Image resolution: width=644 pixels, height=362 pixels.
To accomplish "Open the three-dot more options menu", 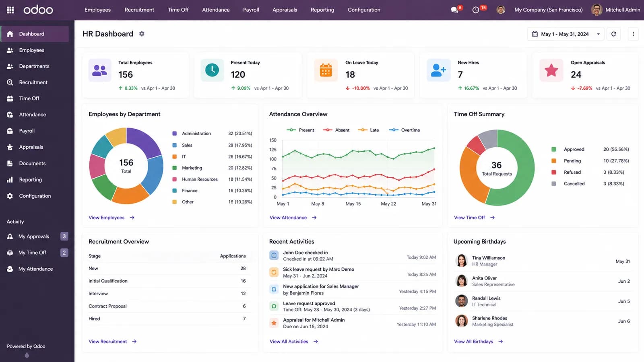I will (633, 34).
